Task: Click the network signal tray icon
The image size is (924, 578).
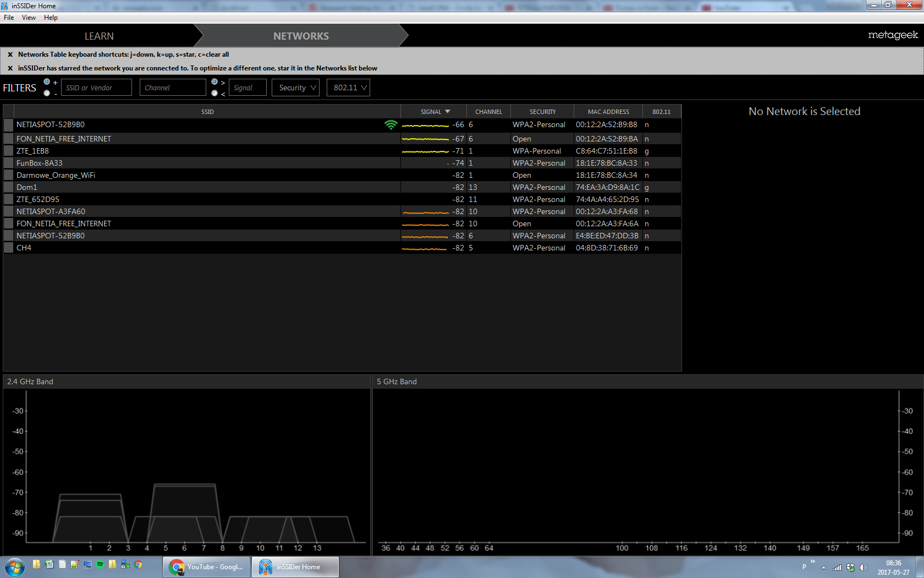Action: click(837, 568)
